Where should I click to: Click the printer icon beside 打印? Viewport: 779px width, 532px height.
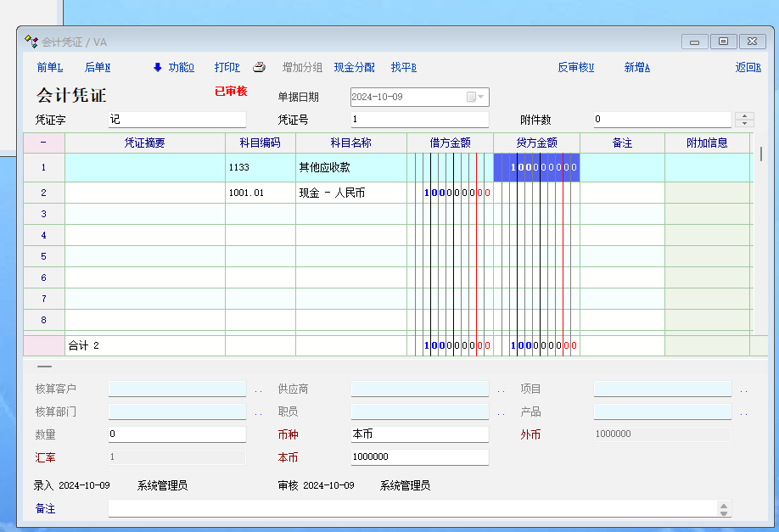[260, 68]
